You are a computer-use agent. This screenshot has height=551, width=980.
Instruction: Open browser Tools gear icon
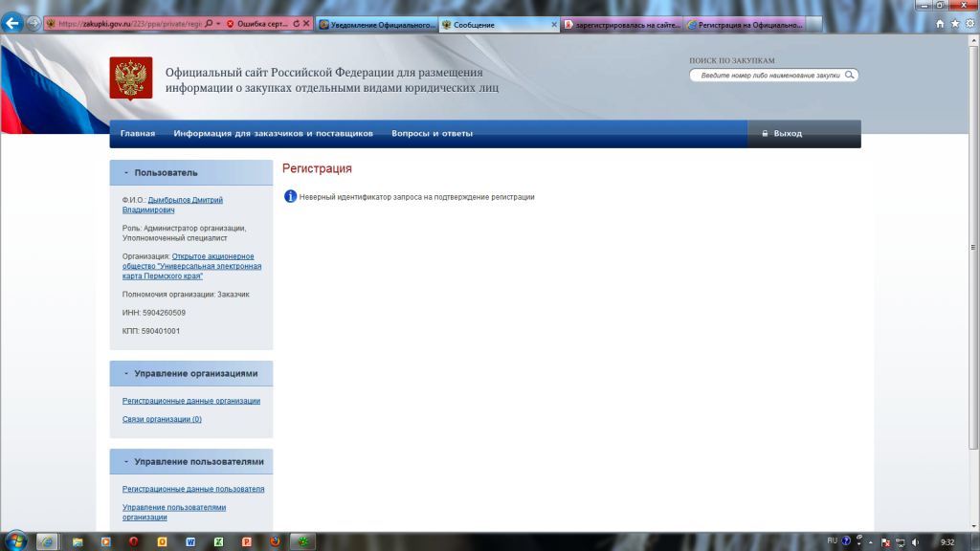click(969, 24)
